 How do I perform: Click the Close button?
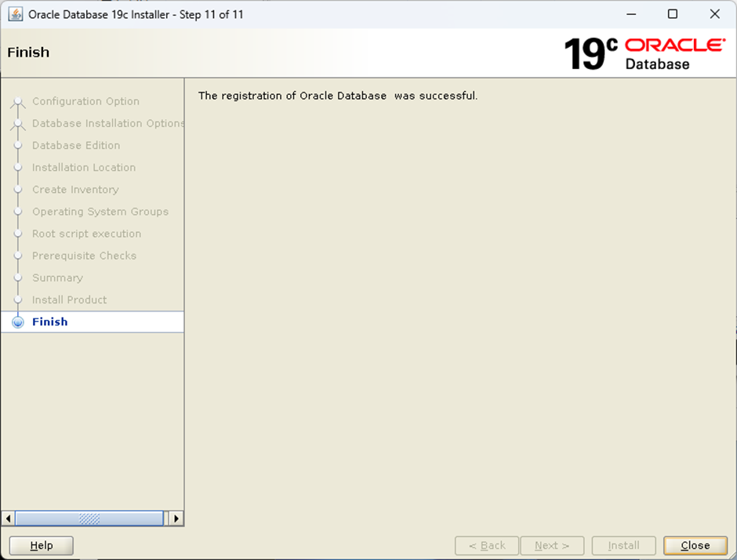click(695, 545)
